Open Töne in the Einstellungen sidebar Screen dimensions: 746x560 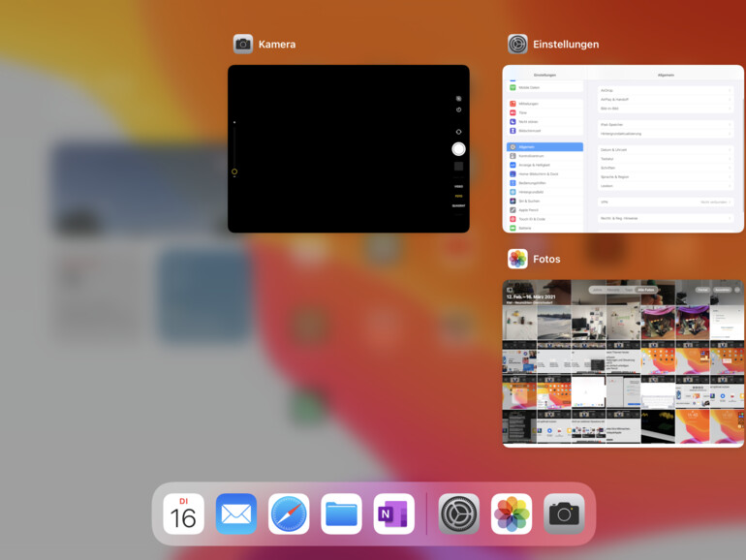click(544, 112)
